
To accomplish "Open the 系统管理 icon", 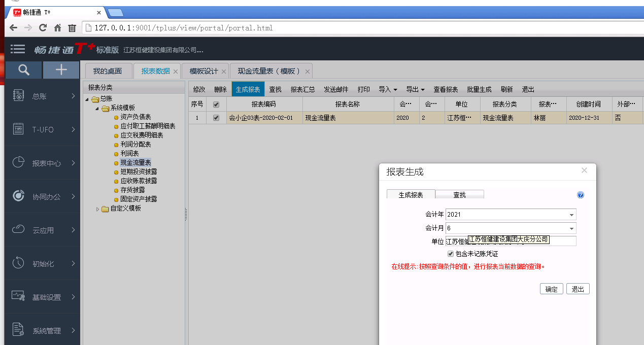I will click(x=19, y=330).
